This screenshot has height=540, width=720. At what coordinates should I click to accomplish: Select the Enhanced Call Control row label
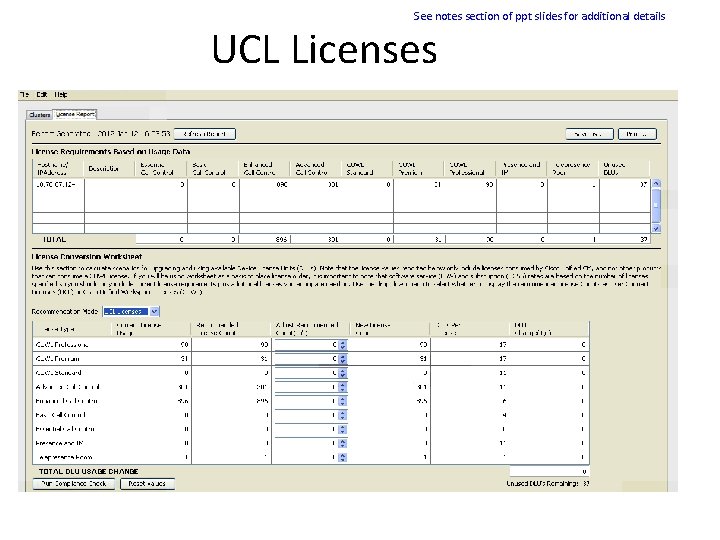coord(67,401)
